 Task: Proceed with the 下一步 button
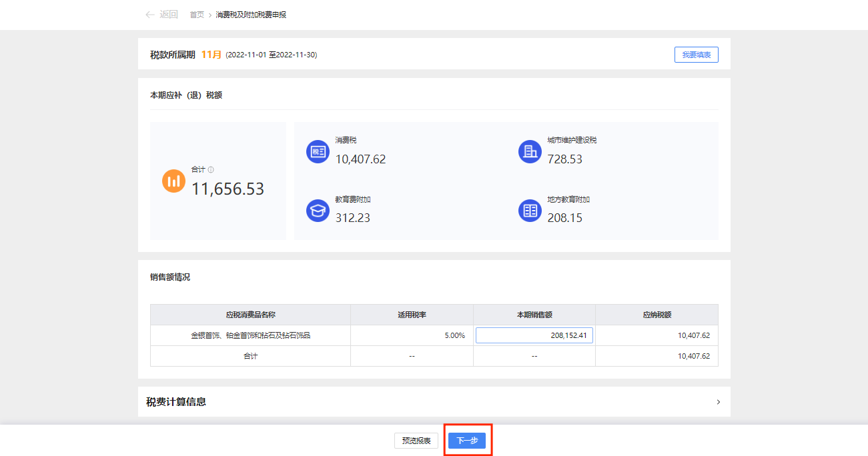(x=467, y=441)
